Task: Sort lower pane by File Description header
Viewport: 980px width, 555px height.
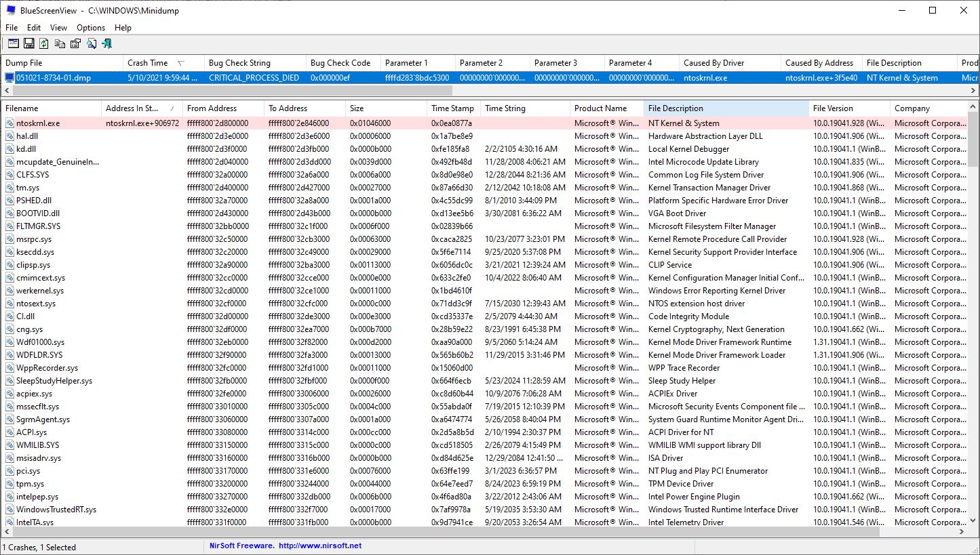Action: click(726, 108)
